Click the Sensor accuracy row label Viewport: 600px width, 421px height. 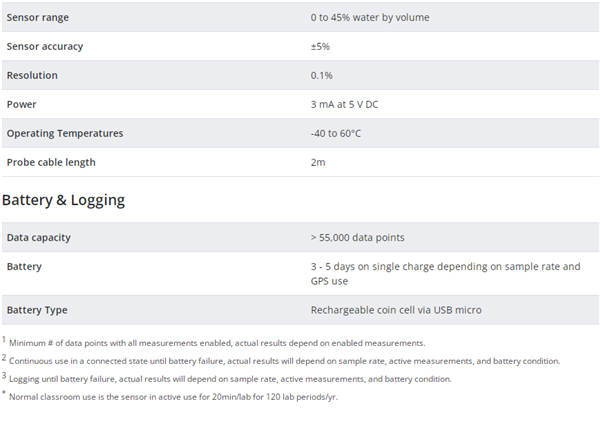pos(45,47)
